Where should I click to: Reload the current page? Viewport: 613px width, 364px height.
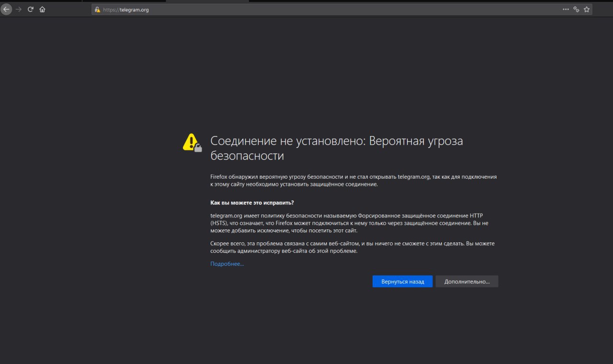31,9
